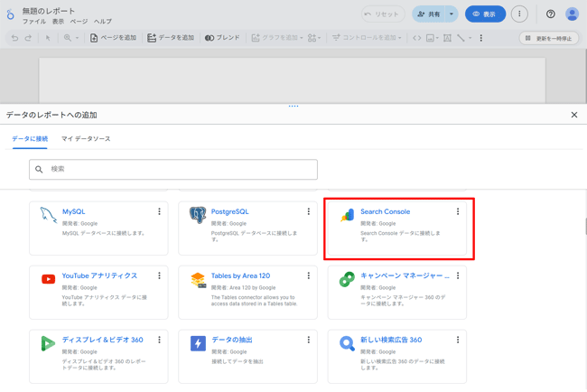587x392 pixels.
Task: Click the データを追加 button
Action: point(171,38)
